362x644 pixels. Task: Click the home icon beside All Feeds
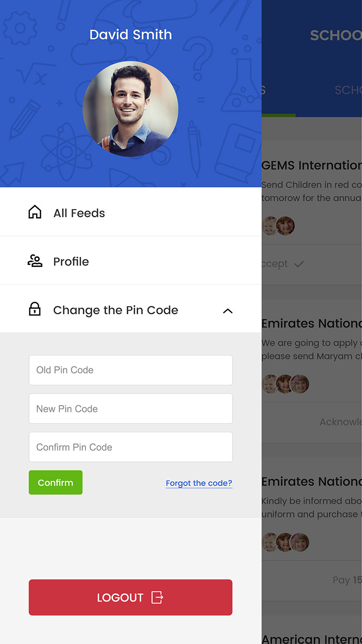coord(35,212)
